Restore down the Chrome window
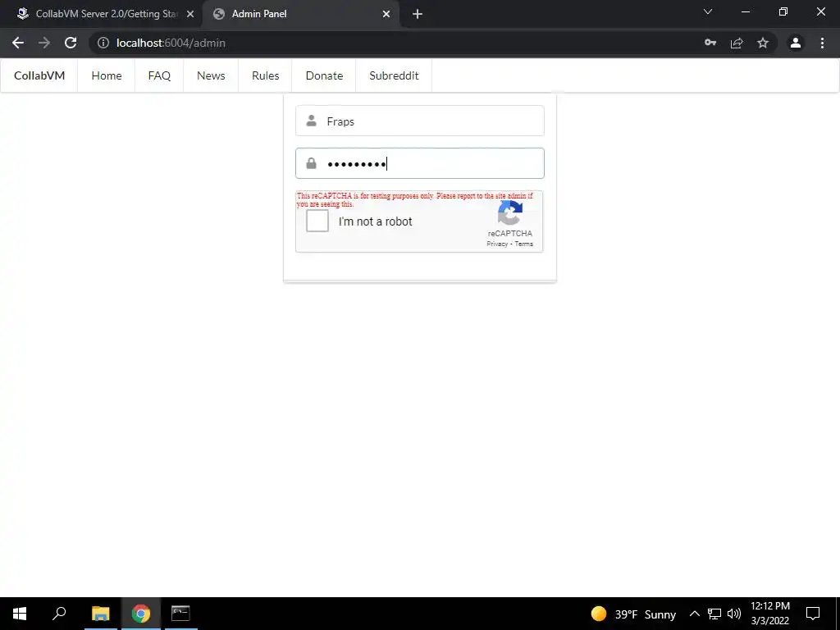The height and width of the screenshot is (630, 840). click(783, 11)
